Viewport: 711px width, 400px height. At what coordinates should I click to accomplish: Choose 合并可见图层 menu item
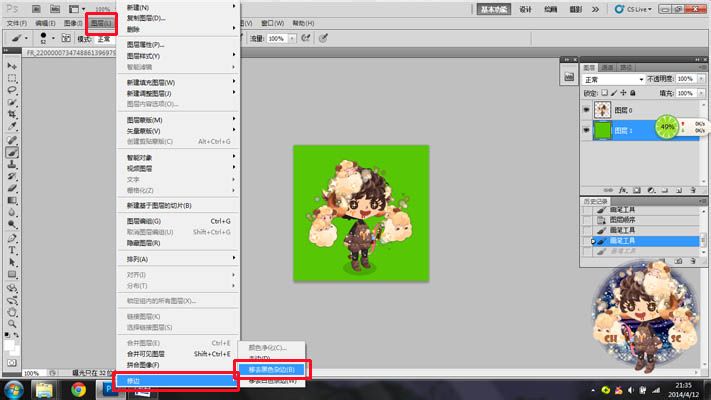(178, 354)
